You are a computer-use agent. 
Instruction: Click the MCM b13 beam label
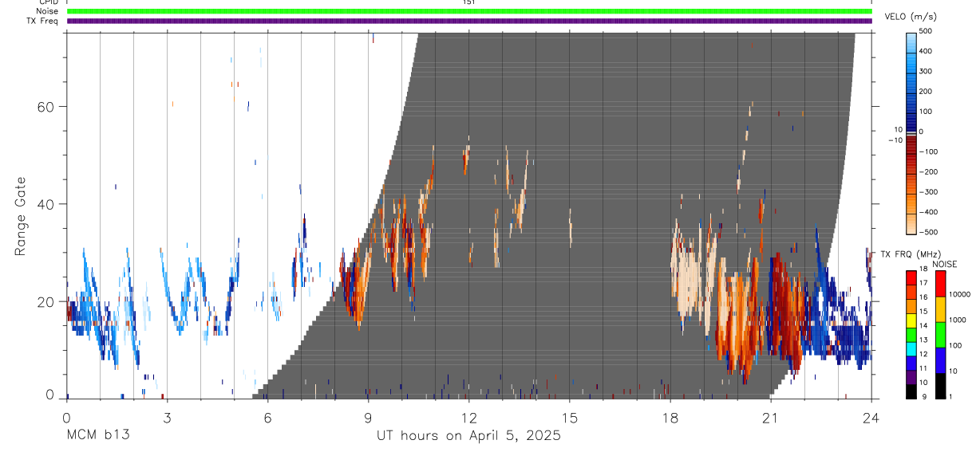(97, 435)
